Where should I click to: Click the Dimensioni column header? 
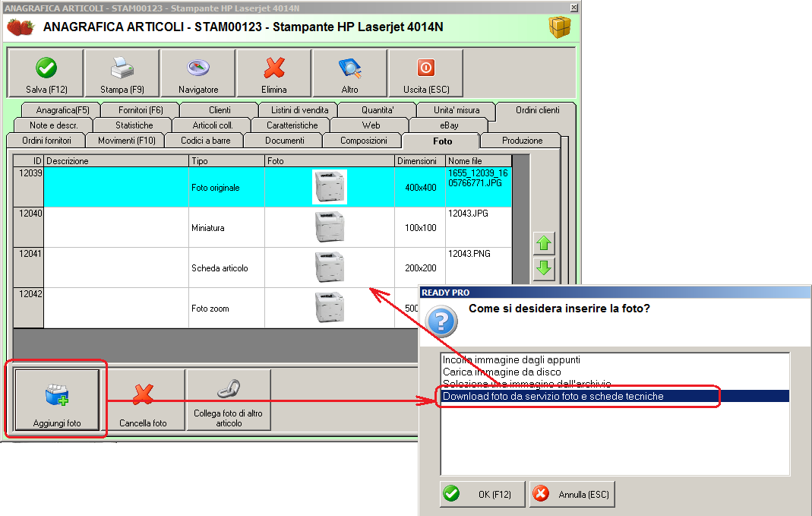click(419, 161)
